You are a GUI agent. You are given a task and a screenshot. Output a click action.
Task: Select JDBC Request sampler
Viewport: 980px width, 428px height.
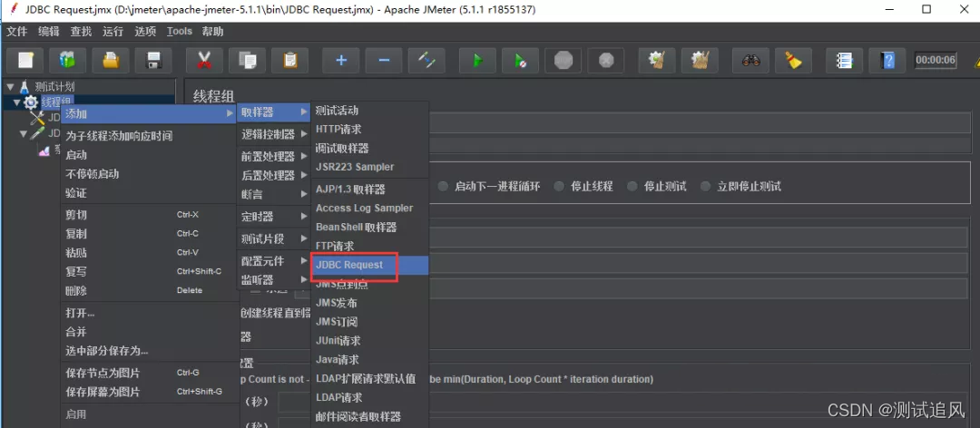[x=370, y=265]
